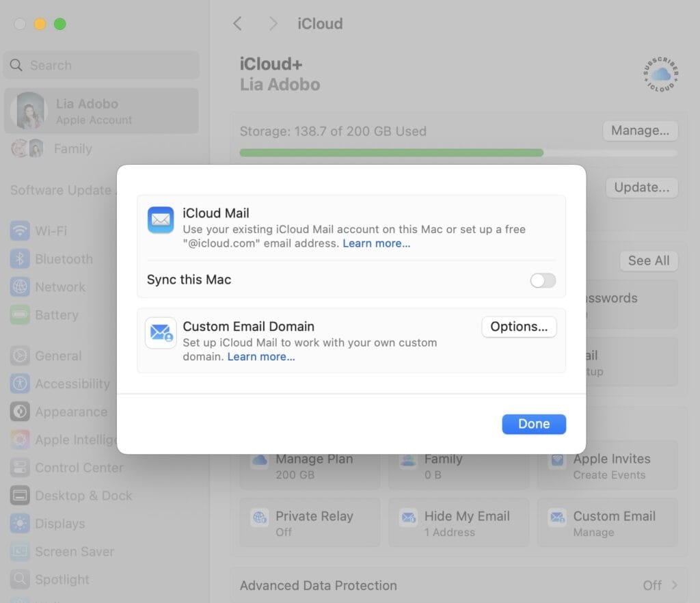This screenshot has height=603, width=700.
Task: Select the Accessibility sidebar icon
Action: pos(19,384)
